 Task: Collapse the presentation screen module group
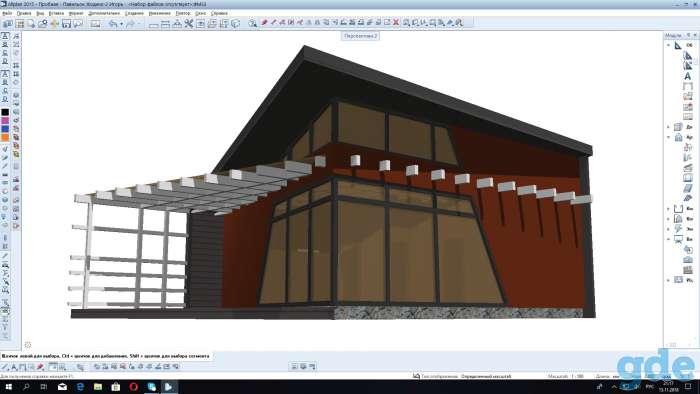pos(668,240)
